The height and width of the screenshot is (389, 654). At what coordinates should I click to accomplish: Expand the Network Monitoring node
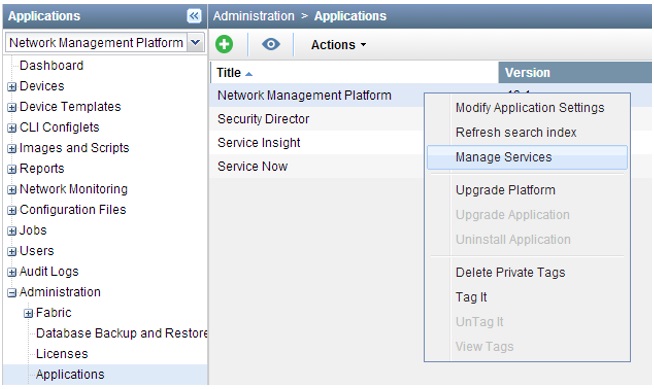(x=12, y=190)
